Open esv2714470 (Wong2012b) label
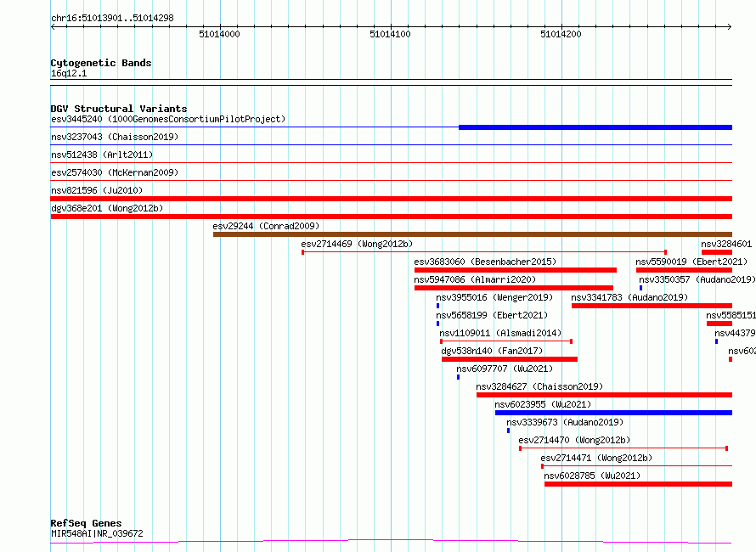 [x=574, y=440]
